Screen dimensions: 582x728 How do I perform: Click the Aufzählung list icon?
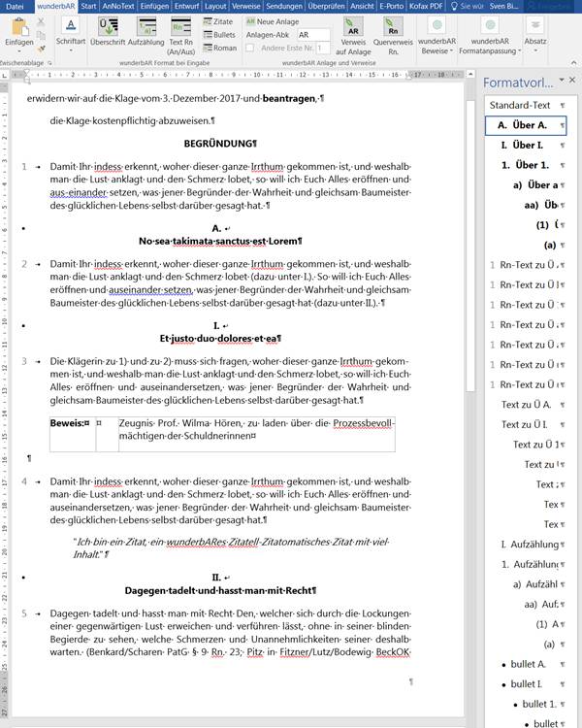[145, 33]
